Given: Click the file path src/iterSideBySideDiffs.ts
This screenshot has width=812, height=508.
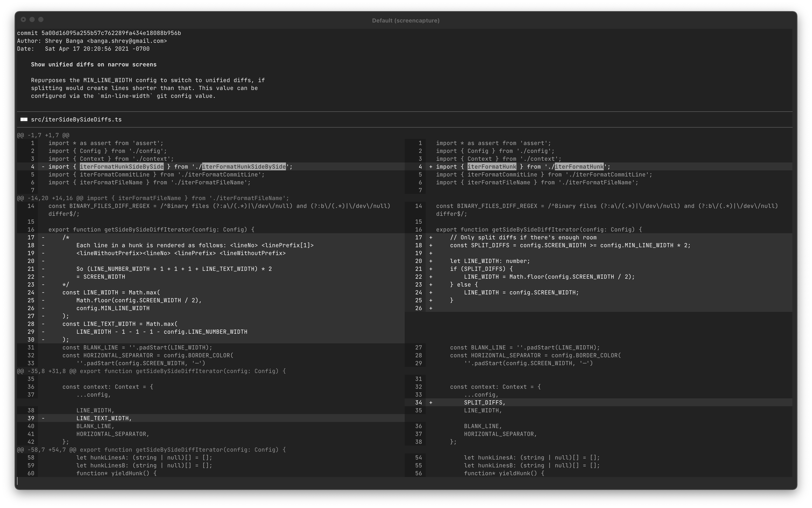Looking at the screenshot, I should point(76,120).
